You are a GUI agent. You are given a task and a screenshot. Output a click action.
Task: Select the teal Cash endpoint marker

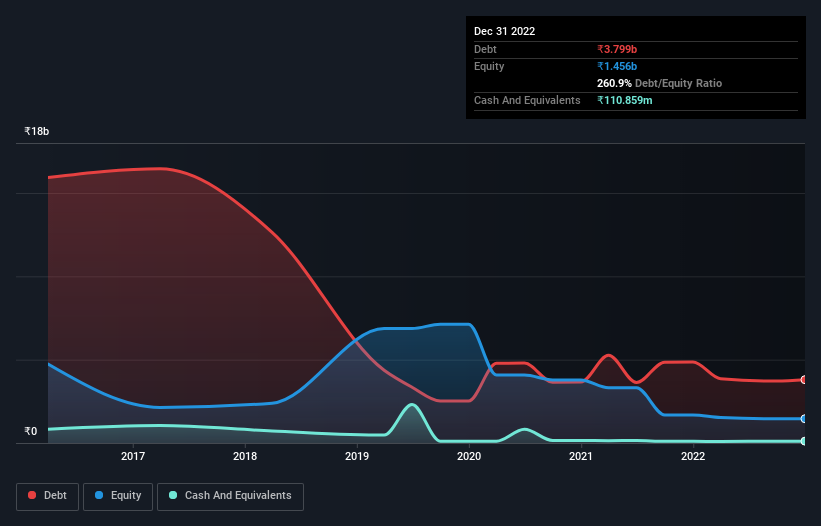[x=804, y=441]
